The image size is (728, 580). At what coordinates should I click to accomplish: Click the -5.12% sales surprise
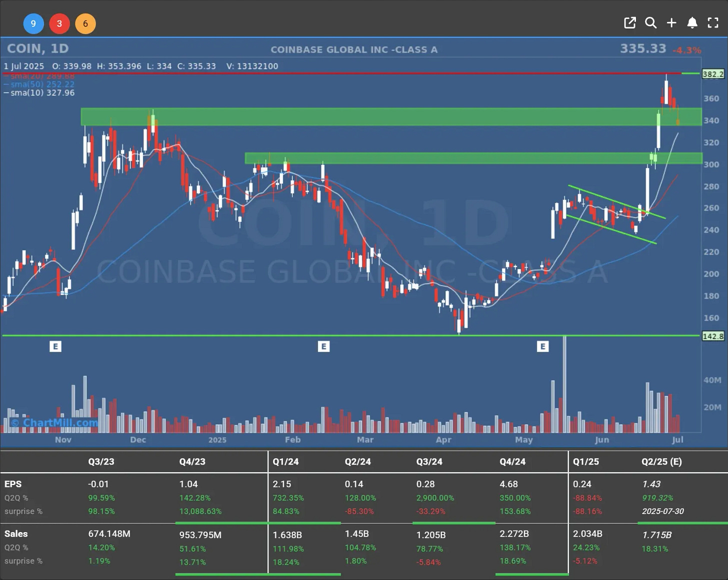click(x=585, y=561)
